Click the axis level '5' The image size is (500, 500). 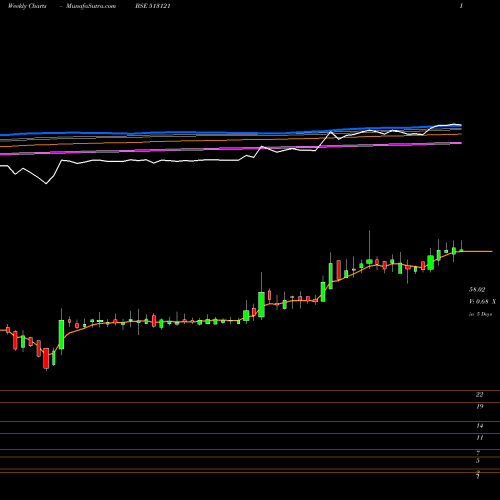[x=478, y=461]
